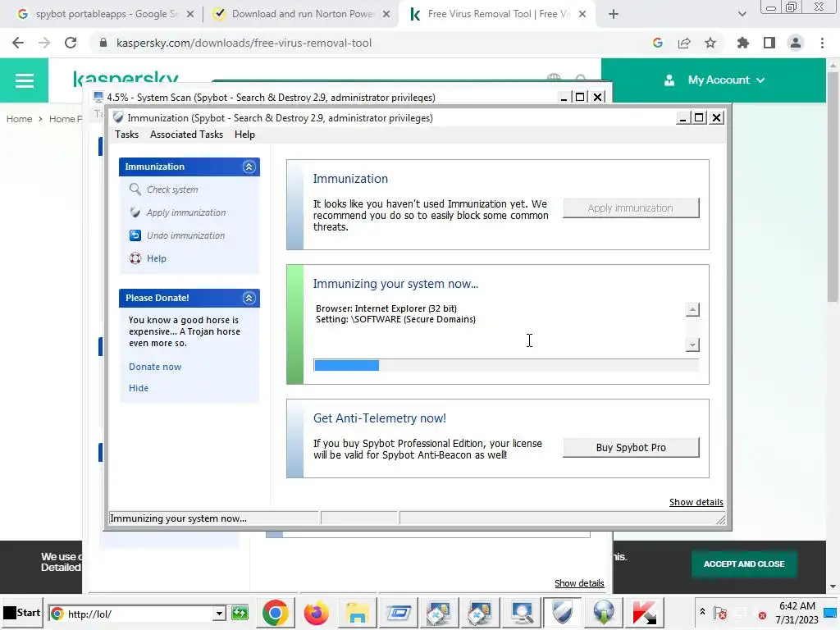Open a new Chrome tab
This screenshot has height=630, width=840.
point(614,14)
